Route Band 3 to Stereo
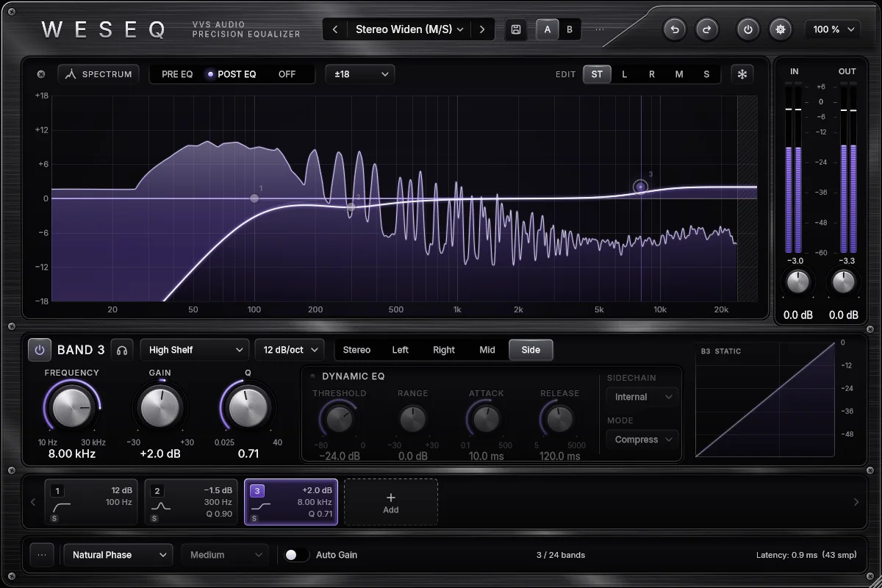The image size is (882, 588). tap(356, 350)
